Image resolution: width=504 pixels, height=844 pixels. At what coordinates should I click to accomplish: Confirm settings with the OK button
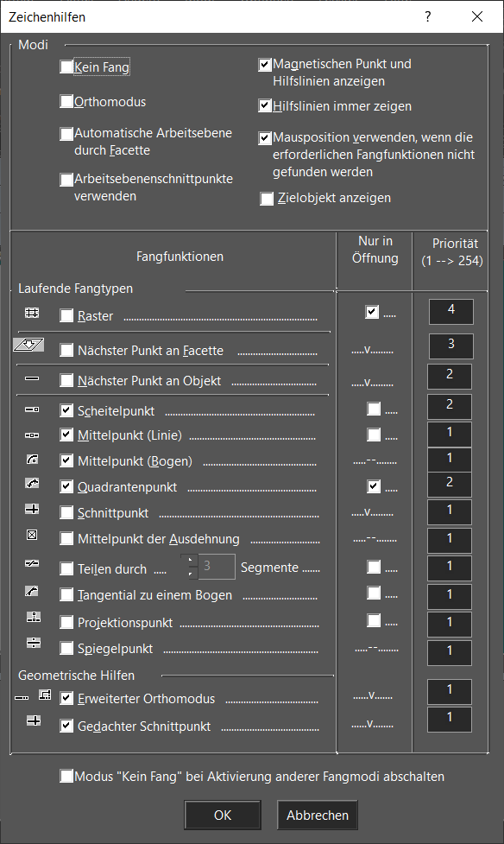[223, 815]
